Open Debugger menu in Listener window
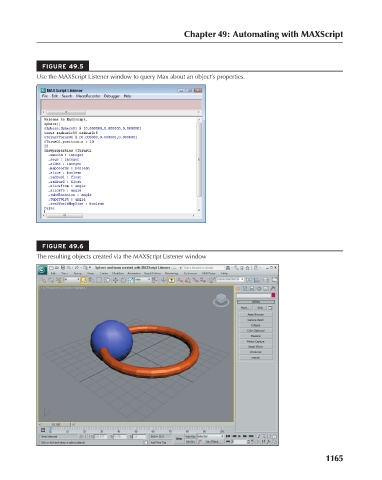The height and width of the screenshot is (480, 382). 112,96
